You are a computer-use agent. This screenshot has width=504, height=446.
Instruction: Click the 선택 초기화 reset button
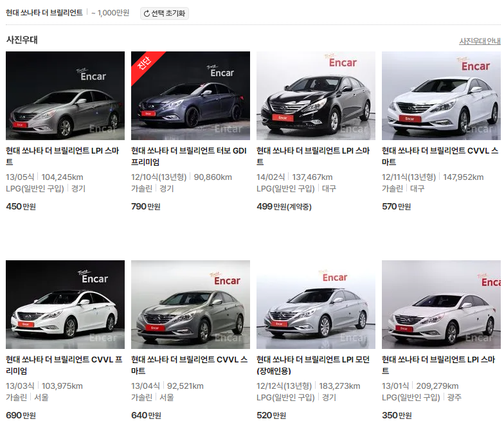(165, 13)
